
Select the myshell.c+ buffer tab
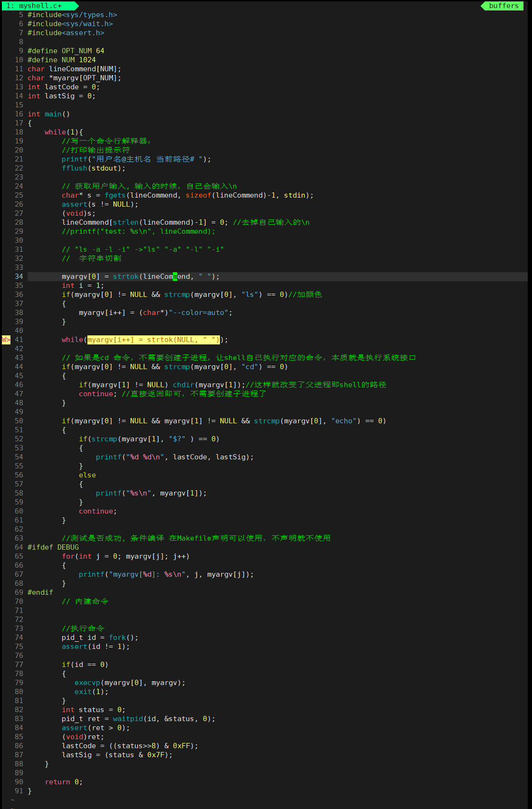point(40,6)
